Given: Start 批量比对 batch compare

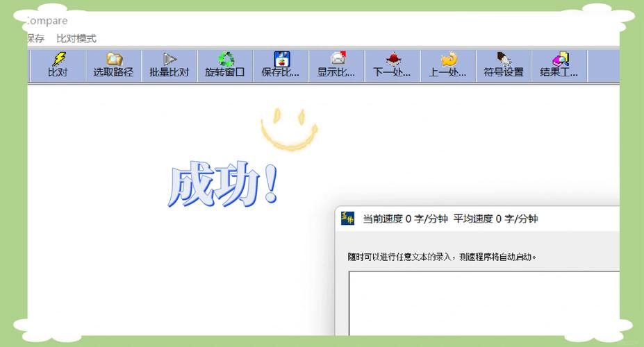Looking at the screenshot, I should point(170,66).
